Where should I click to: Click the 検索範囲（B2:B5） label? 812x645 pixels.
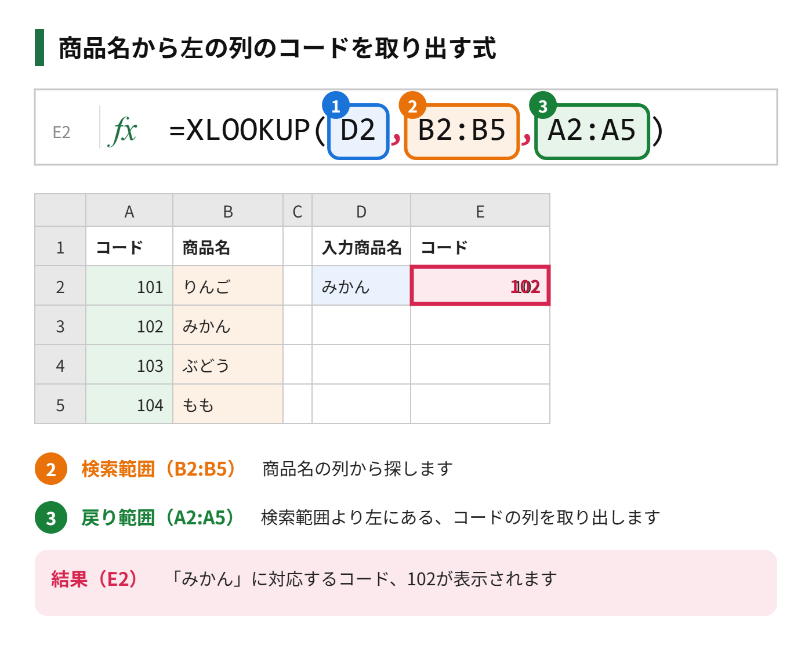coord(159,469)
